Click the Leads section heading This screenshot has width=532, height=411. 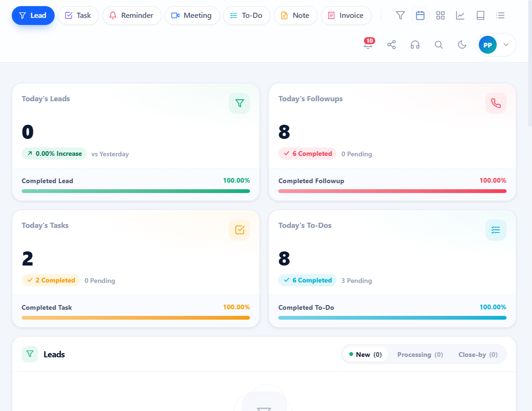point(54,355)
